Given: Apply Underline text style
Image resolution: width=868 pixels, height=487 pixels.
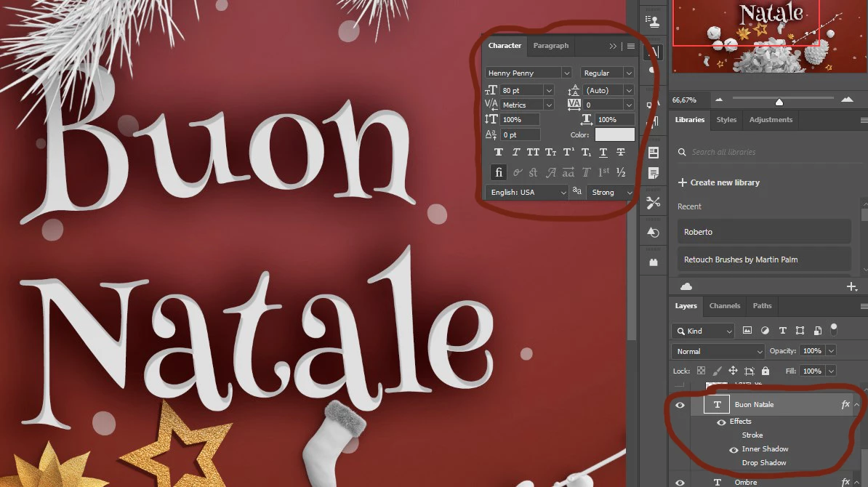Looking at the screenshot, I should pyautogui.click(x=603, y=152).
